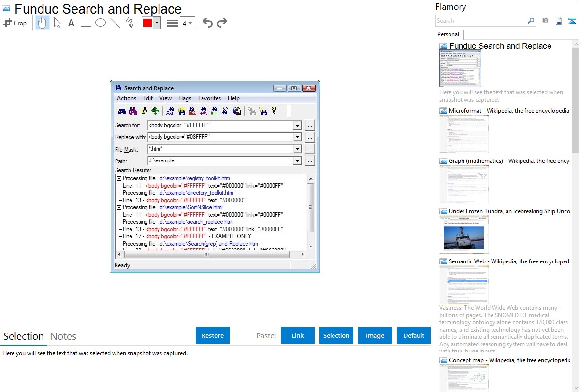
Task: Select the straight line tool
Action: tap(115, 23)
